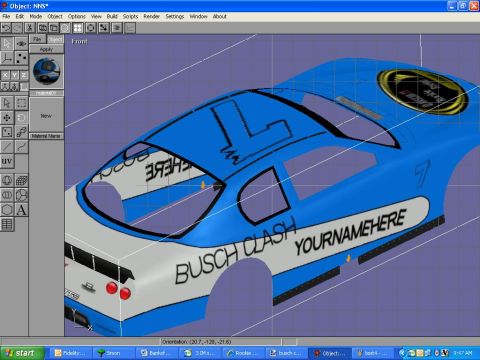Toggle the second coordinate system icon below Y
The width and height of the screenshot is (480, 360).
(15, 86)
